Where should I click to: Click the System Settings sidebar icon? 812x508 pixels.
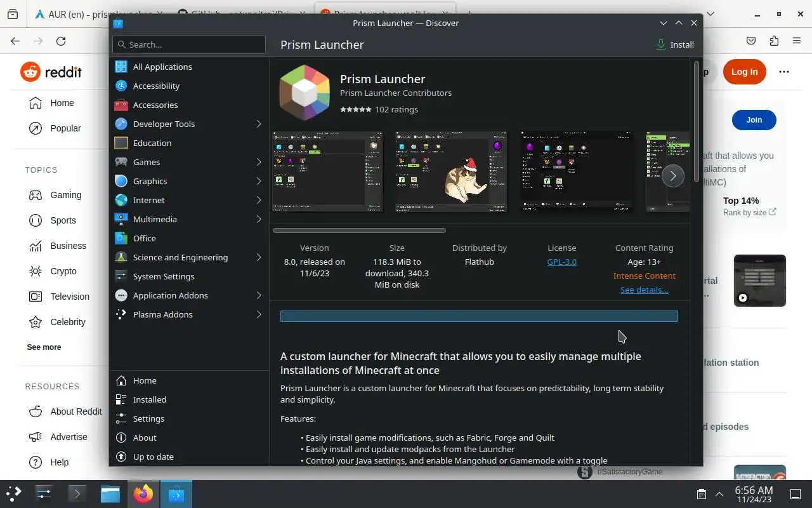tap(121, 276)
